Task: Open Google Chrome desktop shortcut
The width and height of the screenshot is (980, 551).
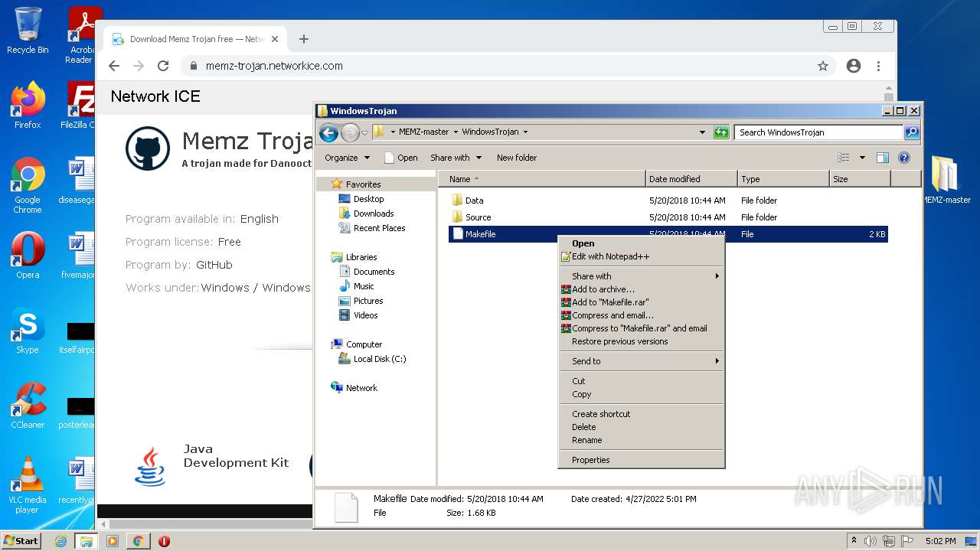Action: point(28,185)
